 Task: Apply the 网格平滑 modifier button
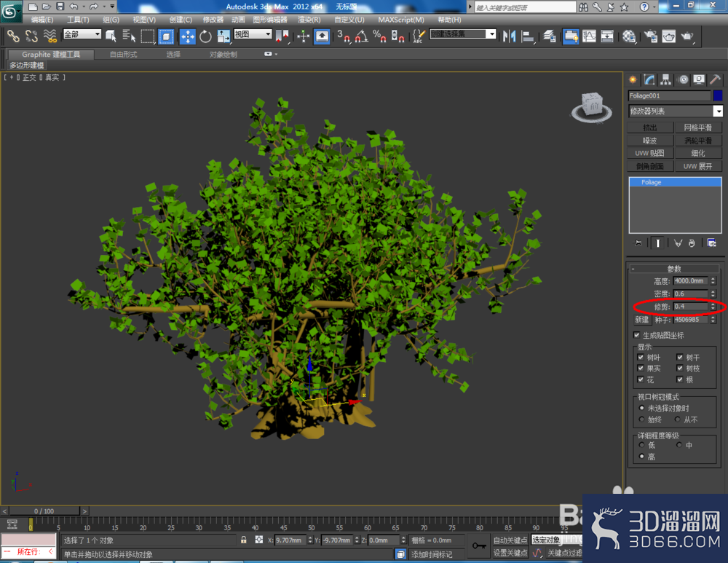tap(697, 127)
